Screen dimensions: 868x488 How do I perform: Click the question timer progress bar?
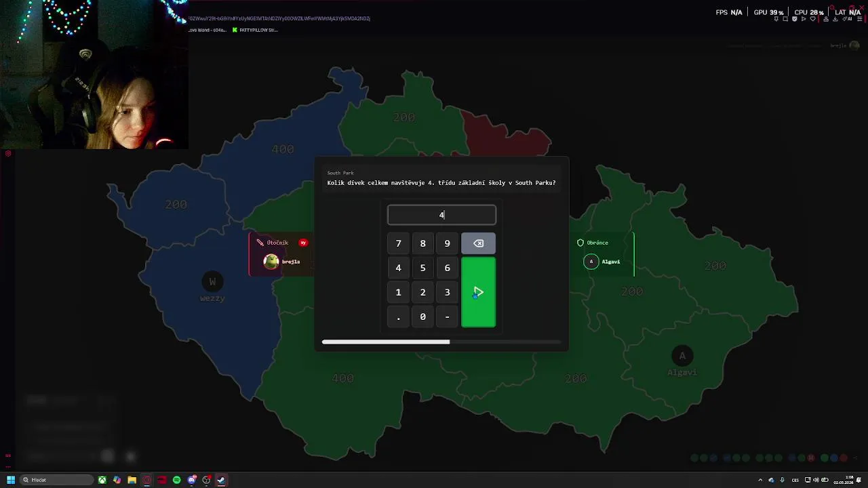click(x=441, y=342)
